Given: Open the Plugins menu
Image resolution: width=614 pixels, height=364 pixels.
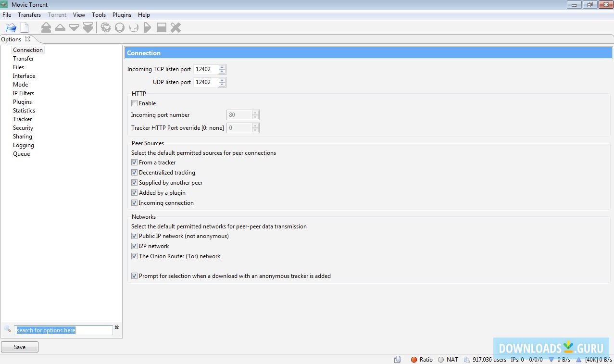Looking at the screenshot, I should coord(122,15).
